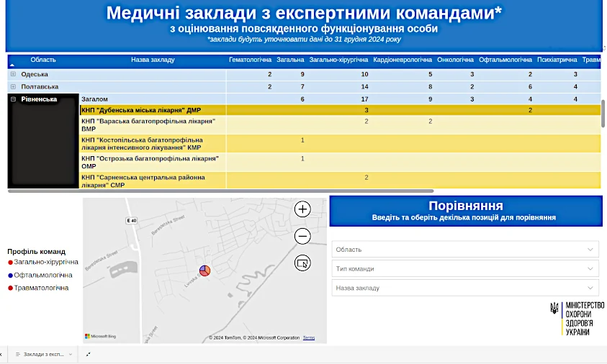Open the Terms link on the map
The image size is (607, 364).
308,337
